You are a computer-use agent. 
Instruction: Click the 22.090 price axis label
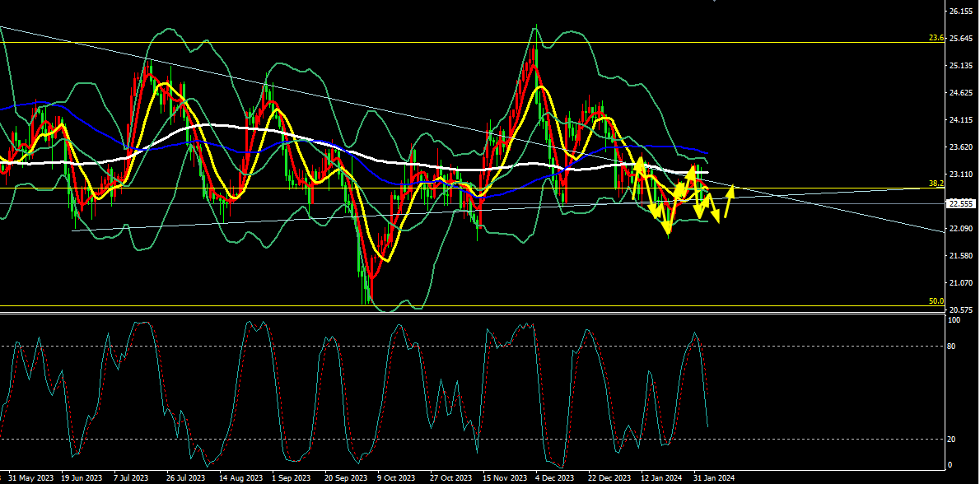click(x=961, y=229)
